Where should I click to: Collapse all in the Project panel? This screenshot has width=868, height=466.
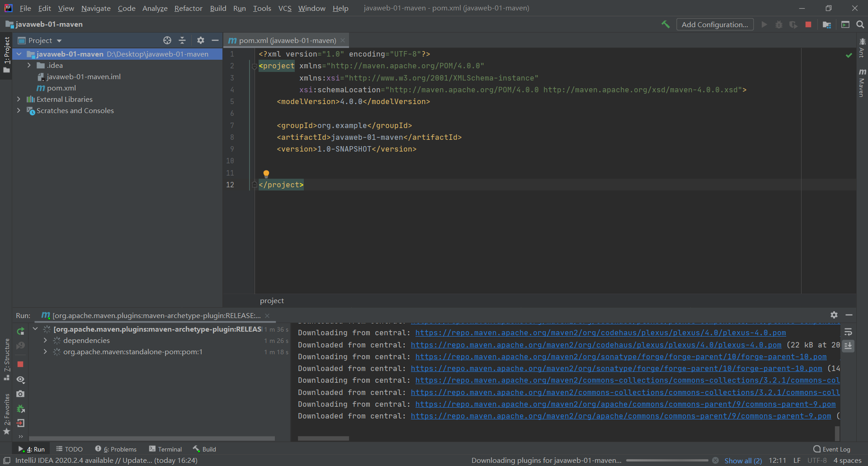click(x=182, y=40)
